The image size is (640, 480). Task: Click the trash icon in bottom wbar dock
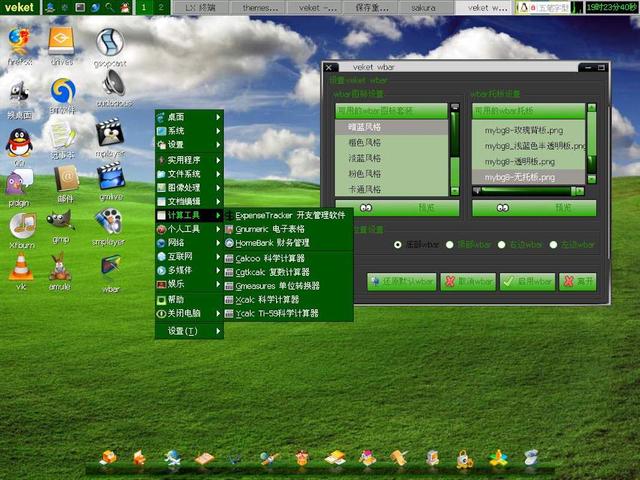click(x=531, y=458)
